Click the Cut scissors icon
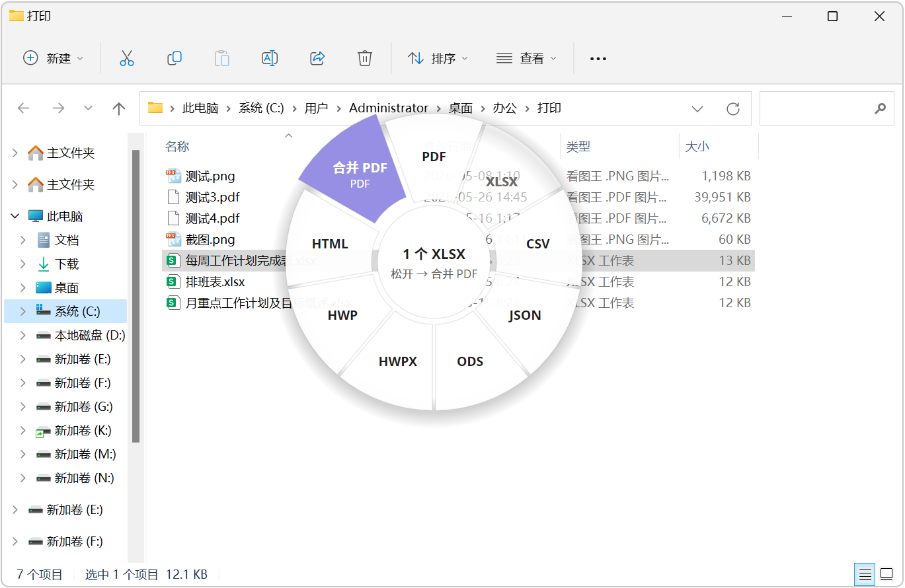The height and width of the screenshot is (588, 905). [127, 58]
